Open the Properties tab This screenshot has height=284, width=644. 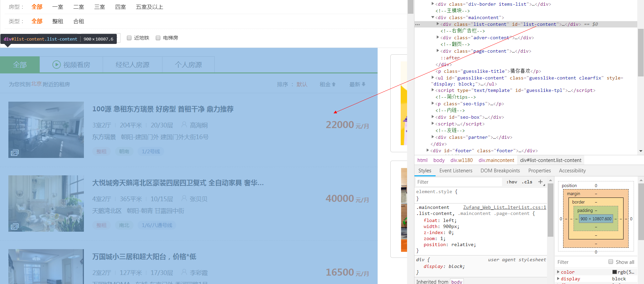[540, 171]
